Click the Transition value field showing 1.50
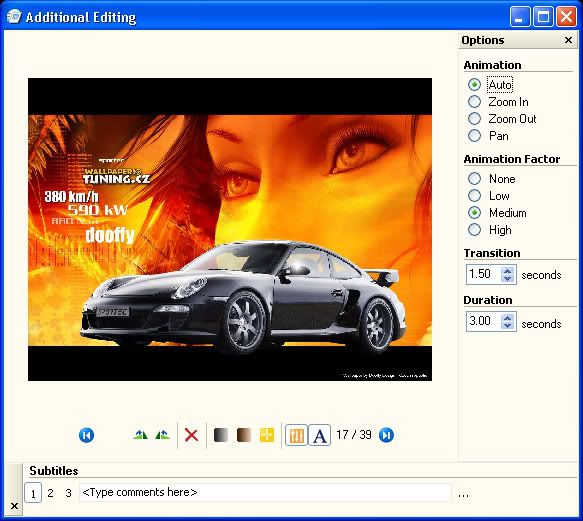This screenshot has width=583, height=521. [483, 274]
